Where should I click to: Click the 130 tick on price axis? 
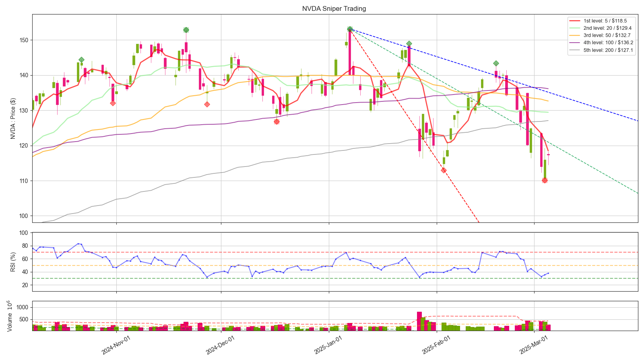click(24, 111)
